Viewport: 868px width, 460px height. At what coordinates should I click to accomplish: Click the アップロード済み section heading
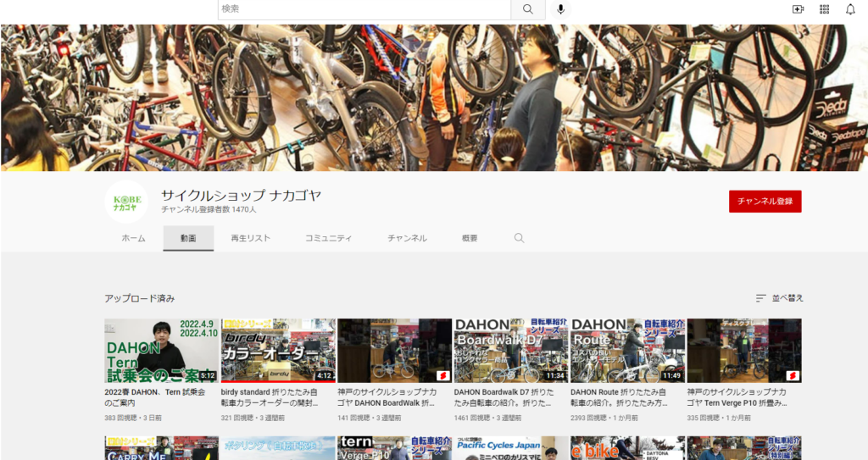click(x=140, y=298)
